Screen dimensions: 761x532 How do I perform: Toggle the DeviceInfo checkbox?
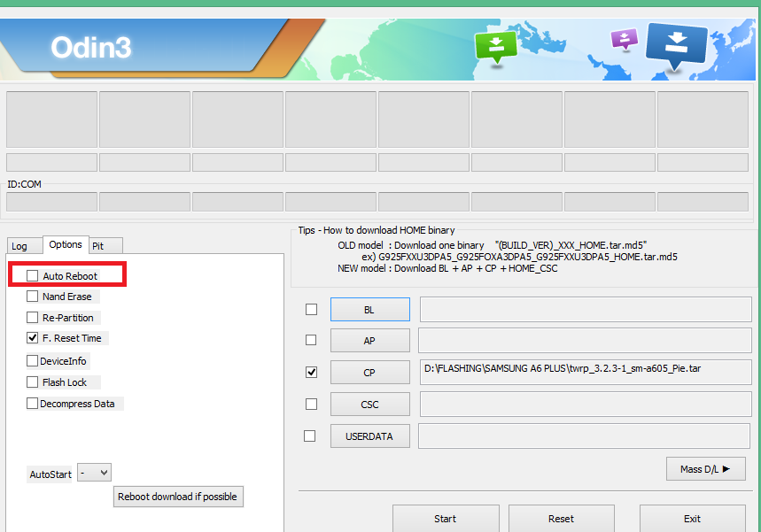click(33, 361)
